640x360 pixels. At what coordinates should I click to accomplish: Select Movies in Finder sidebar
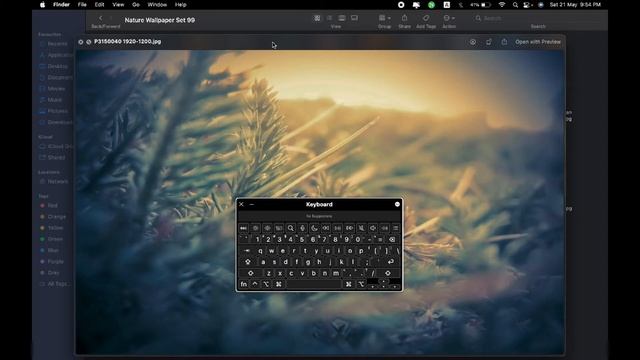pos(53,89)
